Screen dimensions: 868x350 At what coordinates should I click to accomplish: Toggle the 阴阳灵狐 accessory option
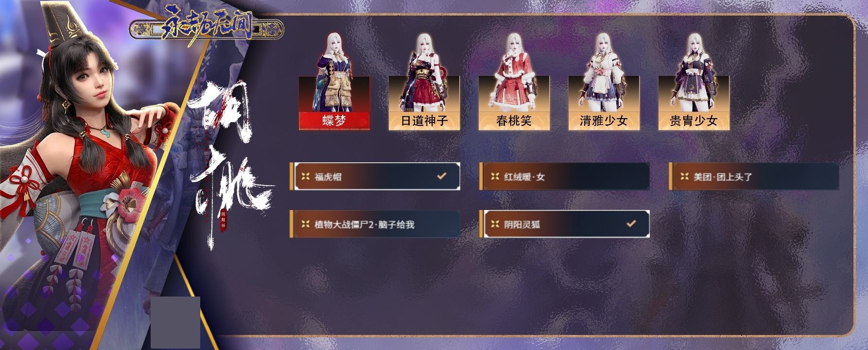tap(564, 224)
